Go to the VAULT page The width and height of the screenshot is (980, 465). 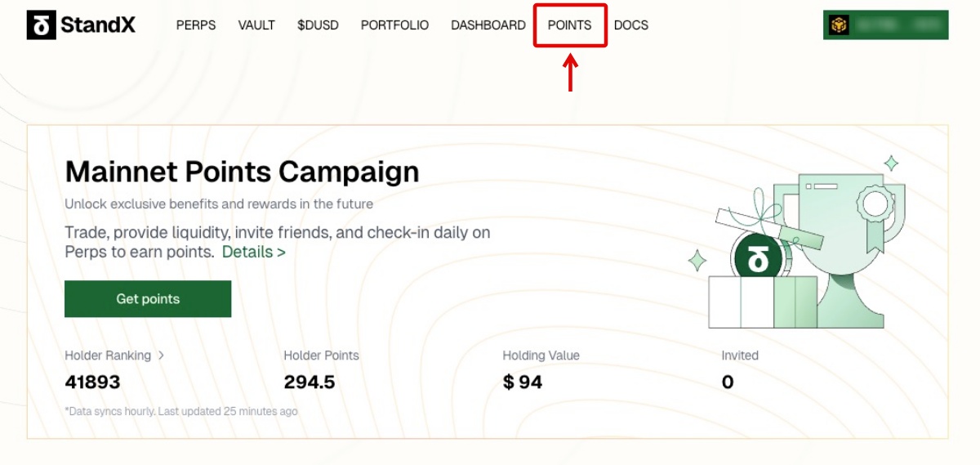[256, 25]
